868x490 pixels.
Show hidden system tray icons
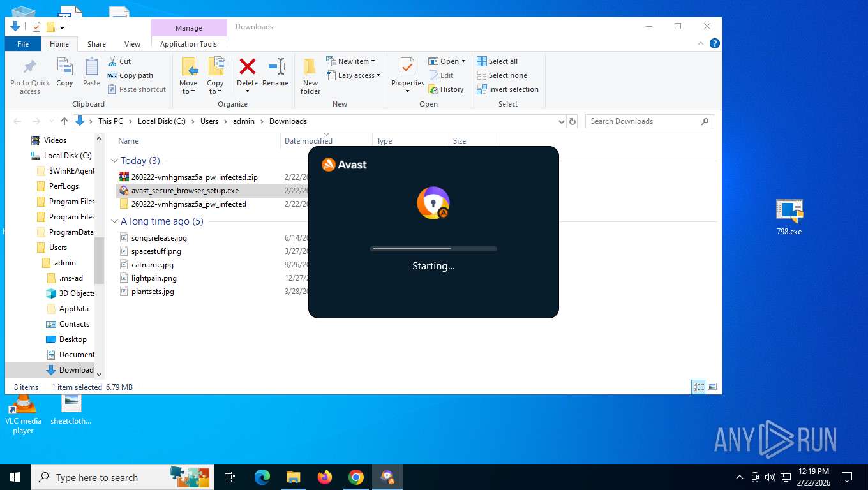click(x=740, y=477)
